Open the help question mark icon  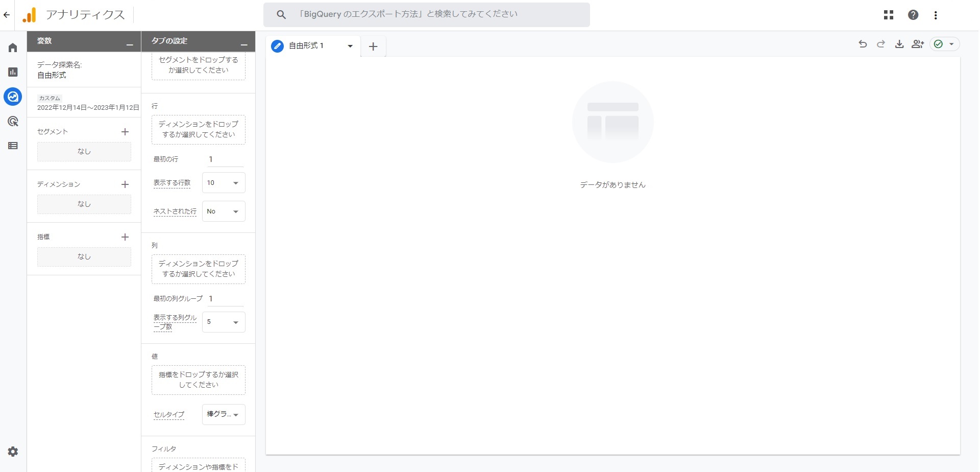[x=913, y=15]
